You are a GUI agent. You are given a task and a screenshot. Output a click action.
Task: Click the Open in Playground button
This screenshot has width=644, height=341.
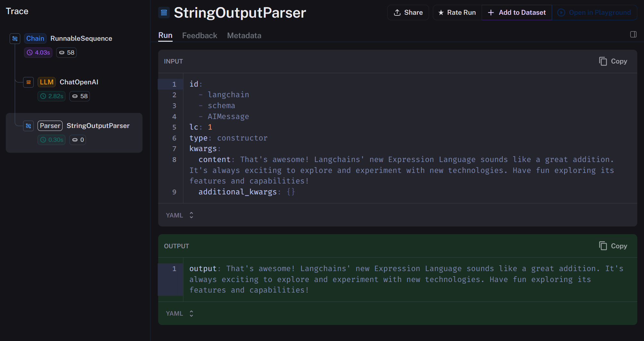(594, 13)
